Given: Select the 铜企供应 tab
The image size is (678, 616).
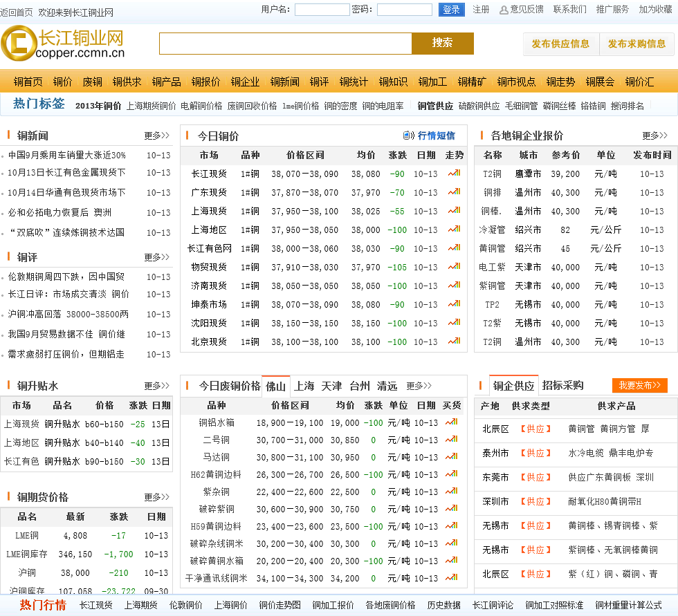Looking at the screenshot, I should click(x=513, y=386).
